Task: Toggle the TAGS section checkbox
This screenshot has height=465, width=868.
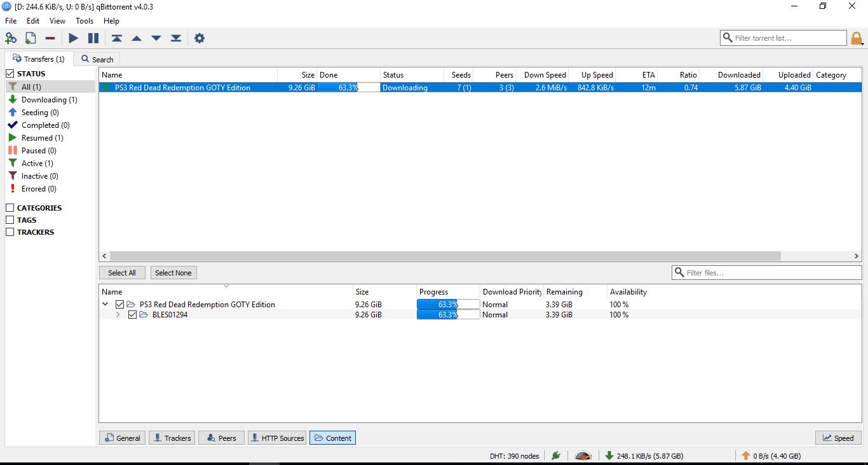Action: pos(10,220)
